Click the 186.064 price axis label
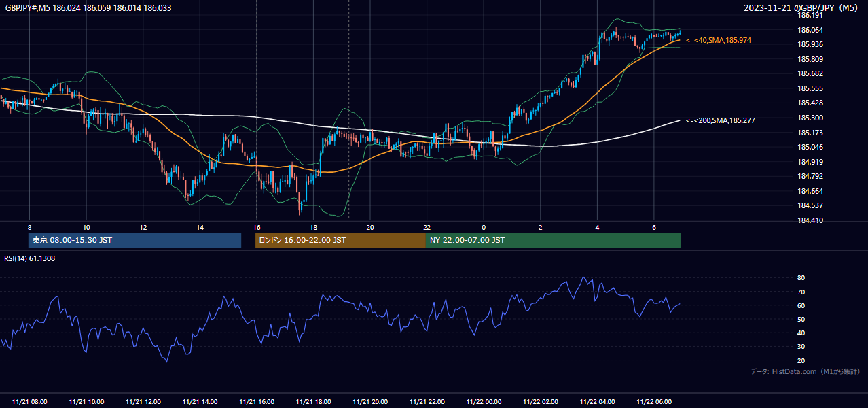Image resolution: width=868 pixels, height=408 pixels. (810, 30)
